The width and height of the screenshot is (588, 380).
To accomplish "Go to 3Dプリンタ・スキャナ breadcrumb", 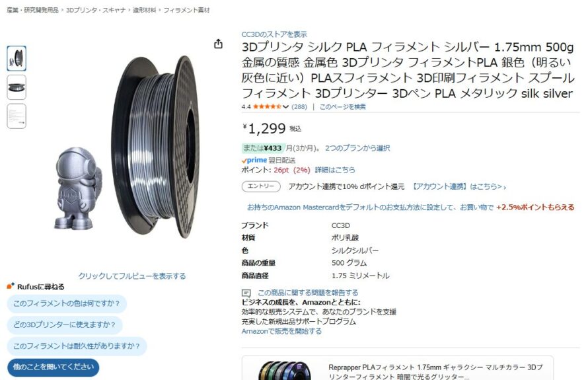I will pos(96,10).
